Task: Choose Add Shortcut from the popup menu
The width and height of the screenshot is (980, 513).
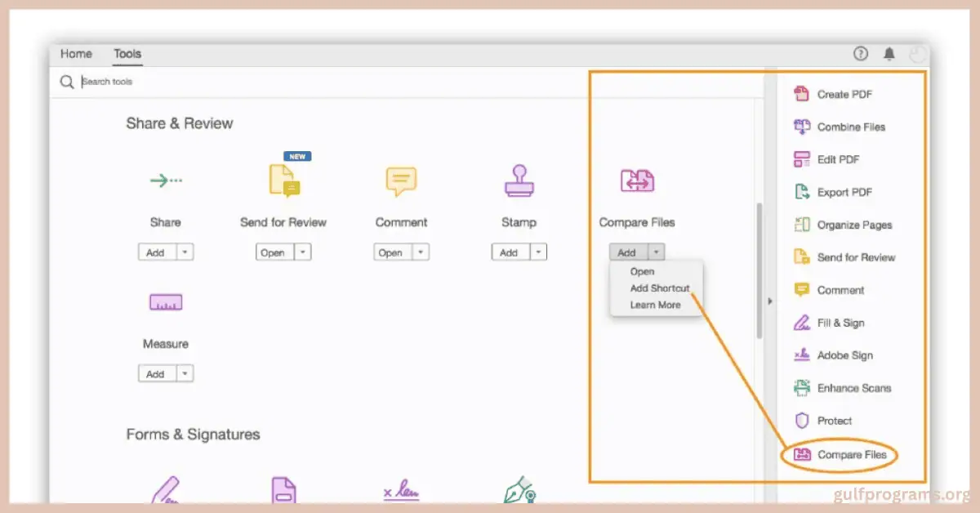Action: pos(659,288)
